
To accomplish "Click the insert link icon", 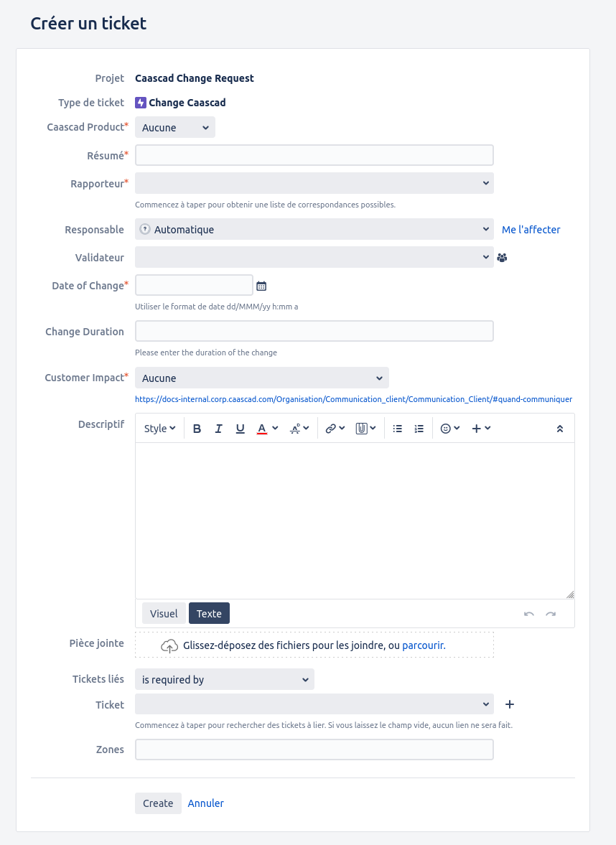I will coord(330,429).
